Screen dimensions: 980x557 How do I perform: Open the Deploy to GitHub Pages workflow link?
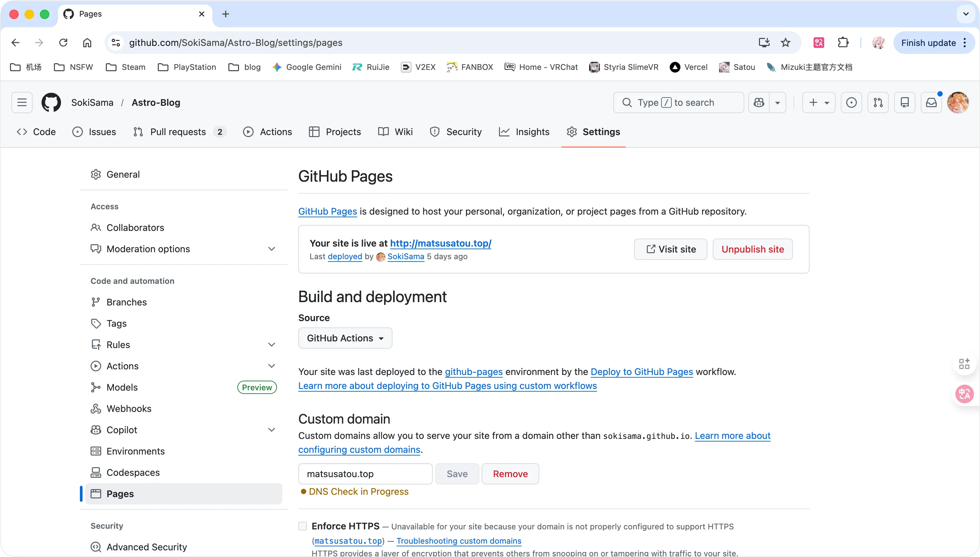(x=642, y=372)
